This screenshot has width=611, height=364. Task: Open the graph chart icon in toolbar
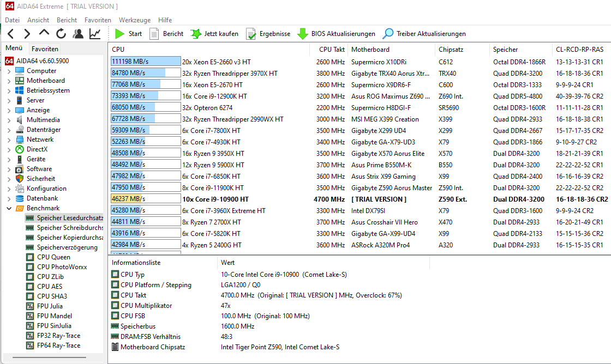tap(95, 34)
